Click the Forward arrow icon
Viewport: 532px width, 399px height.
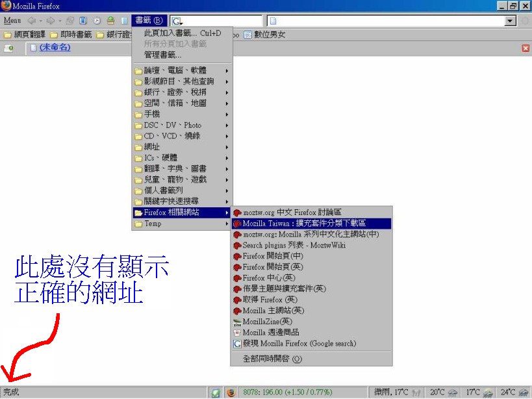pos(51,21)
